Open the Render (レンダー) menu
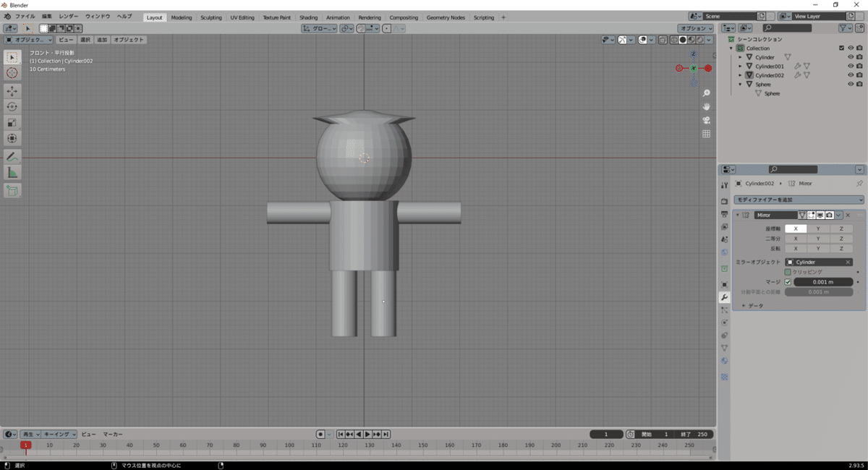The width and height of the screenshot is (868, 470). coord(69,16)
